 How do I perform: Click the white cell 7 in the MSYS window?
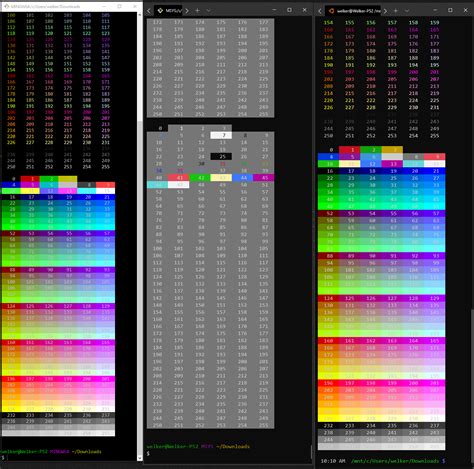click(x=221, y=135)
